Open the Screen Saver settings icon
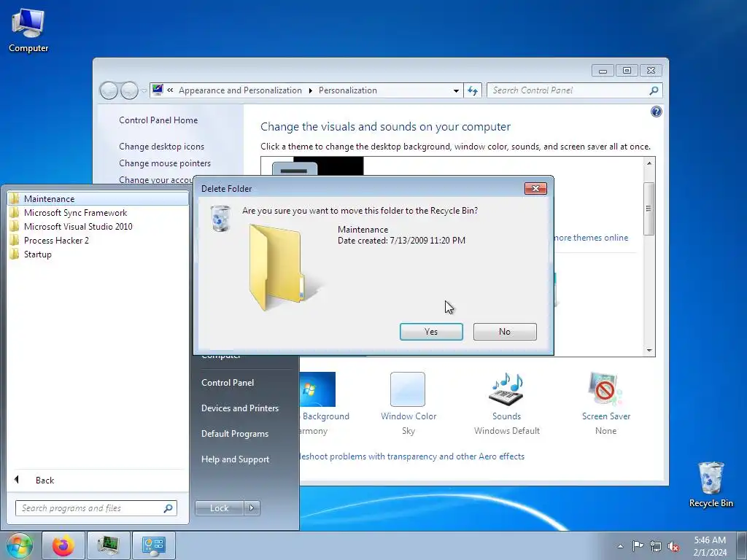This screenshot has height=560, width=747. (605, 389)
